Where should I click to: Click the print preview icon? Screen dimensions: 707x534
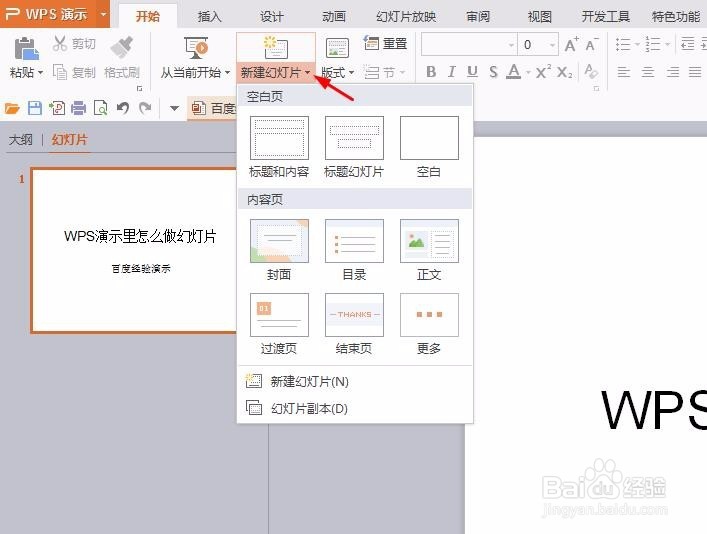[101, 108]
